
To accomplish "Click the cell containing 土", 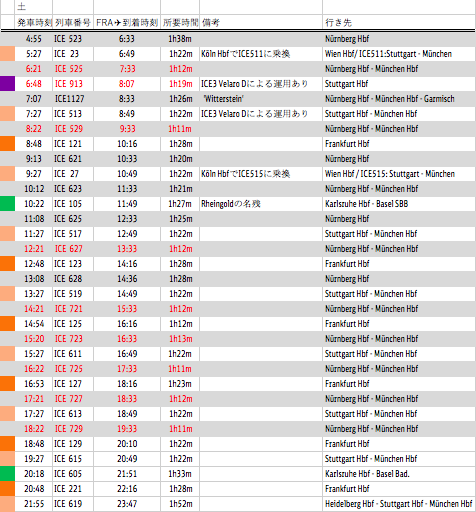I will [x=34, y=7].
